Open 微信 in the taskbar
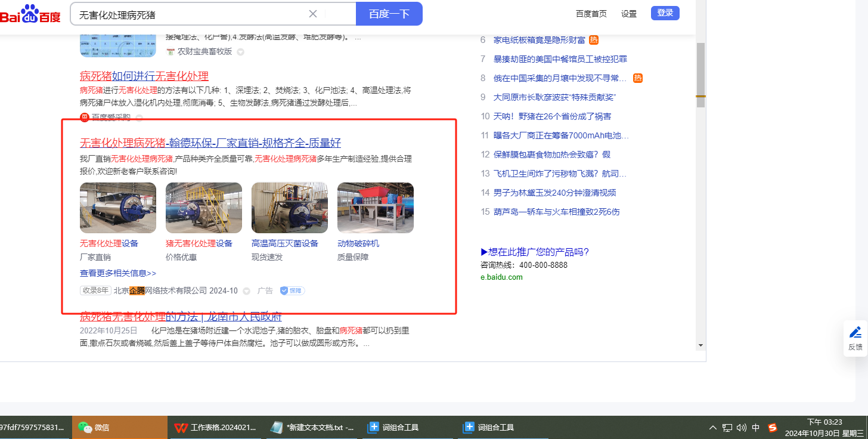 tap(120, 427)
